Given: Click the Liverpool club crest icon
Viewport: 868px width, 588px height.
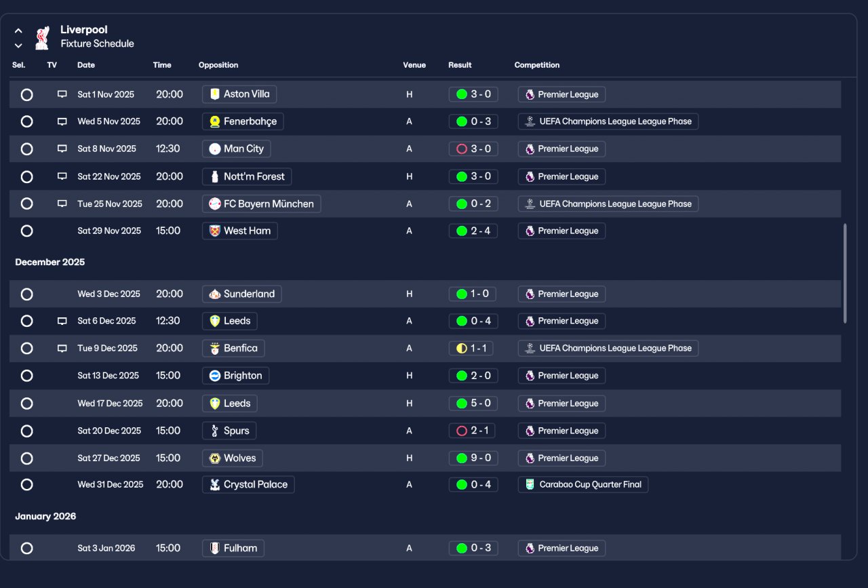Looking at the screenshot, I should point(42,37).
